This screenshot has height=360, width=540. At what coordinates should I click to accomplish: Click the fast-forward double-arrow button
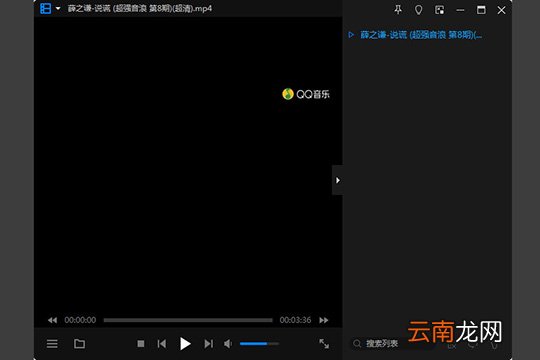[x=324, y=320]
